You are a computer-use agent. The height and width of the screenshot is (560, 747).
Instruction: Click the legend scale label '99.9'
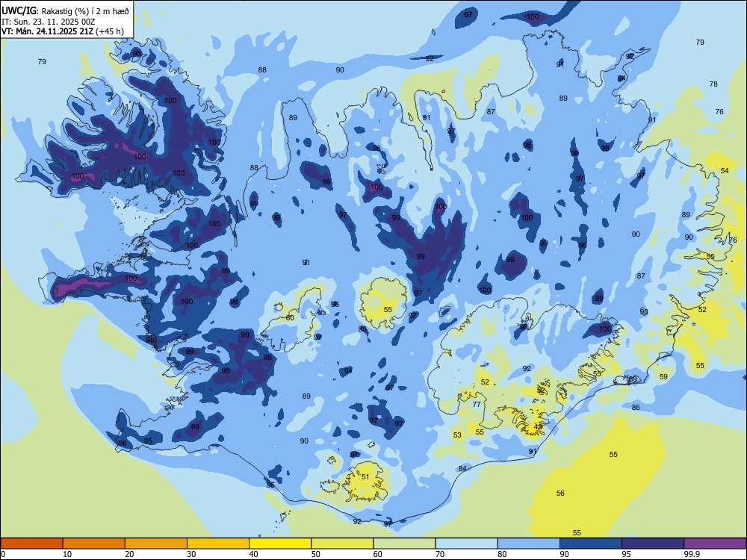(691, 554)
